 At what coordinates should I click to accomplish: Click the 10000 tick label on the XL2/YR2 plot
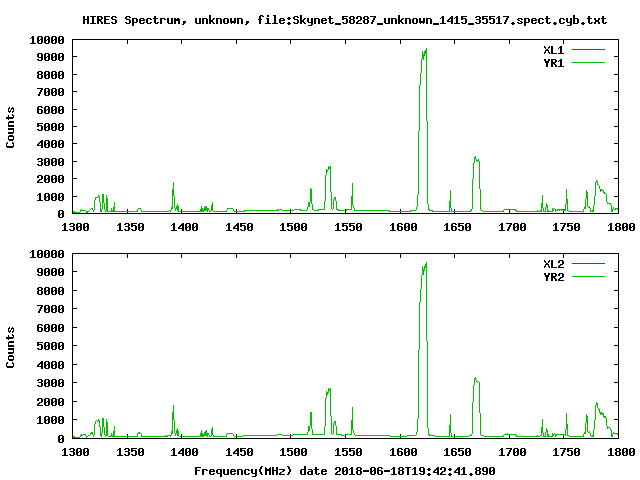(x=47, y=254)
